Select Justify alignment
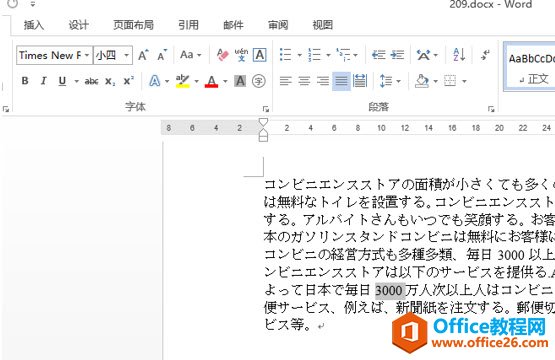The width and height of the screenshot is (555, 360). click(x=341, y=81)
